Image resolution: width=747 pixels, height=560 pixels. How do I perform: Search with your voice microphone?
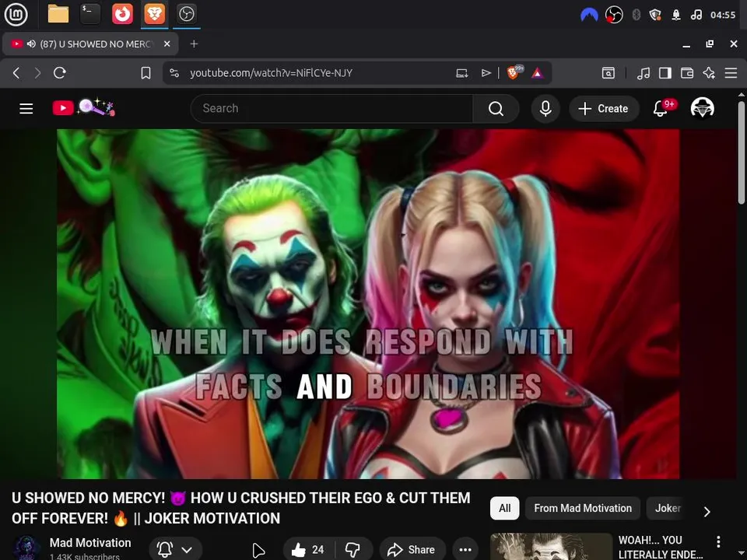(545, 109)
